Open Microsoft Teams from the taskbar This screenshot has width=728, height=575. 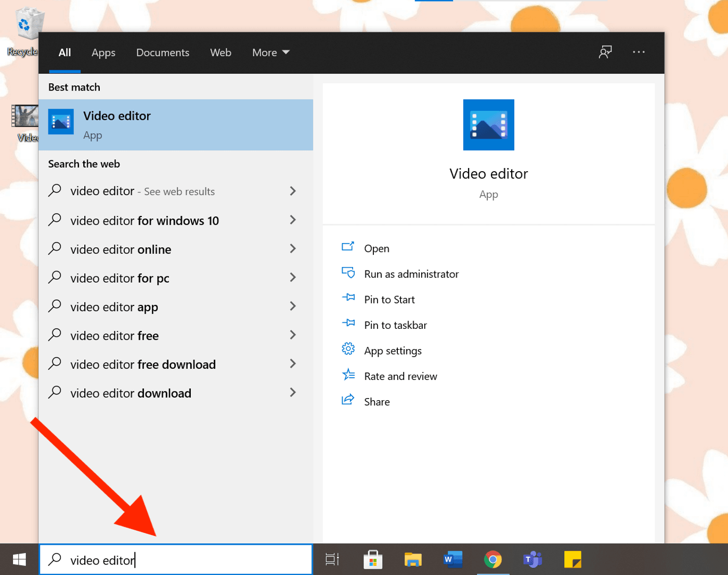click(531, 560)
